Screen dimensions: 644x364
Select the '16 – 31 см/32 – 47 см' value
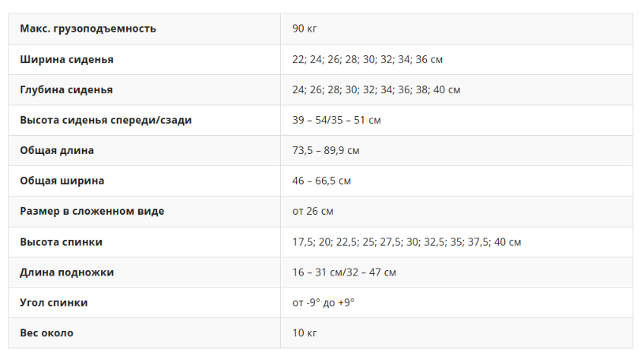coord(344,272)
